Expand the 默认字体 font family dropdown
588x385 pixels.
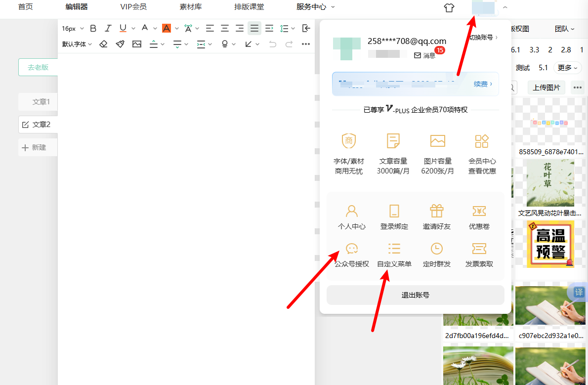(x=77, y=44)
